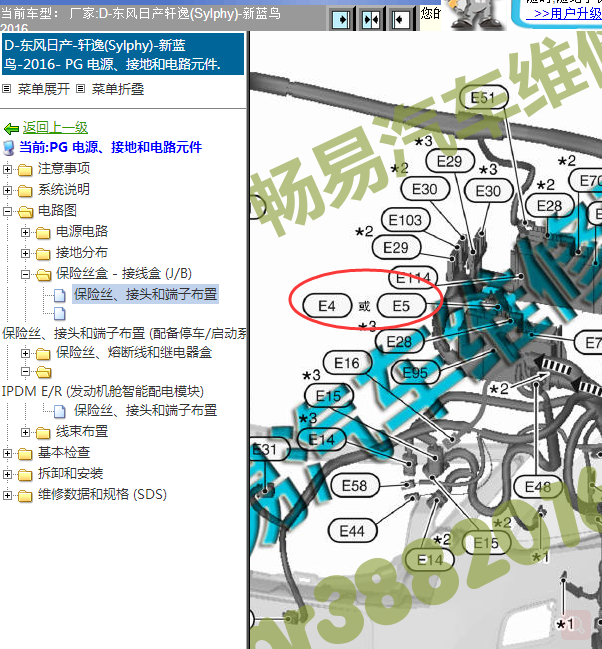This screenshot has width=602, height=649.
Task: Click the green back arrow icon
Action: click(x=11, y=129)
